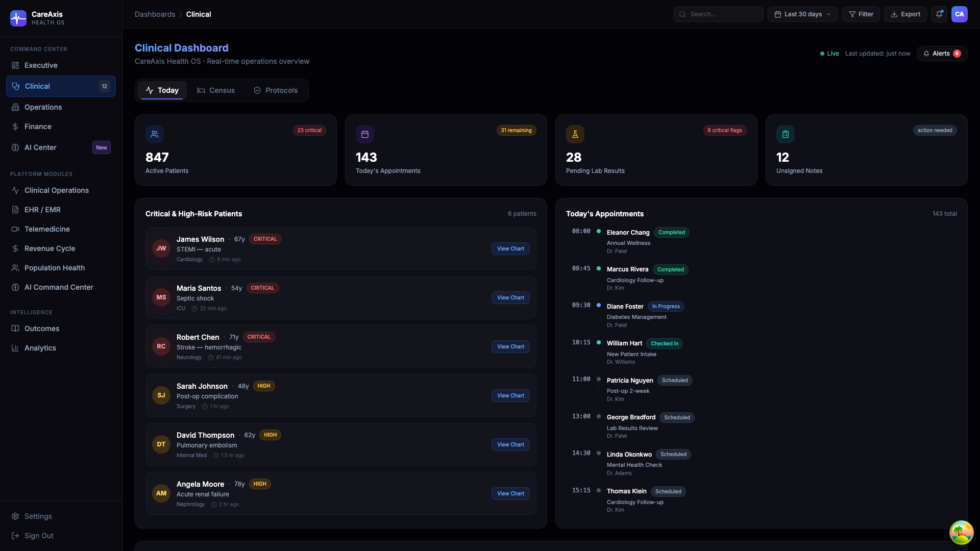Click the Analytics bar chart icon
This screenshot has height=551, width=980.
15,348
